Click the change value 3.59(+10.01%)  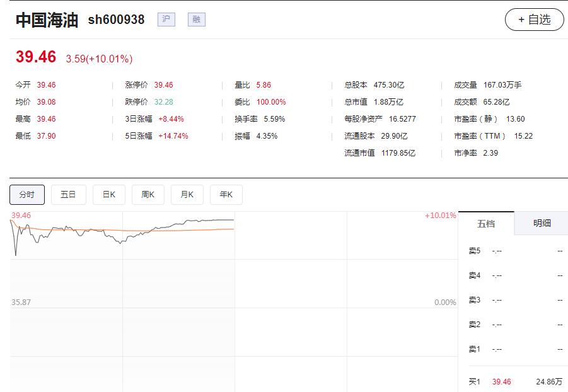[x=99, y=59]
